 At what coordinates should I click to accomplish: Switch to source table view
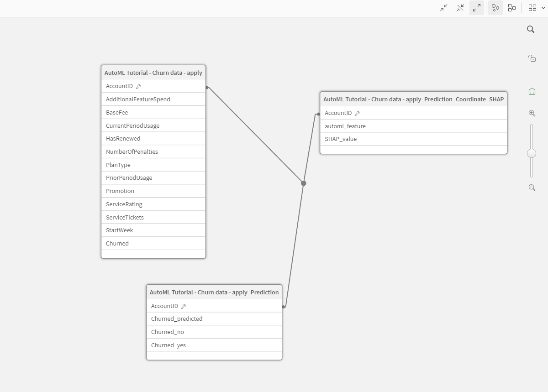click(512, 8)
